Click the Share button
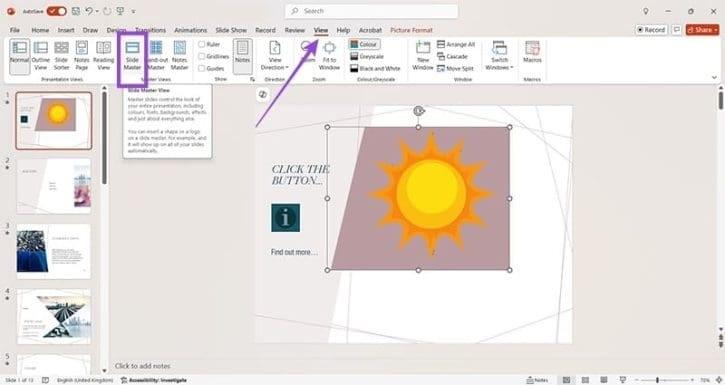725x385 pixels. point(702,30)
